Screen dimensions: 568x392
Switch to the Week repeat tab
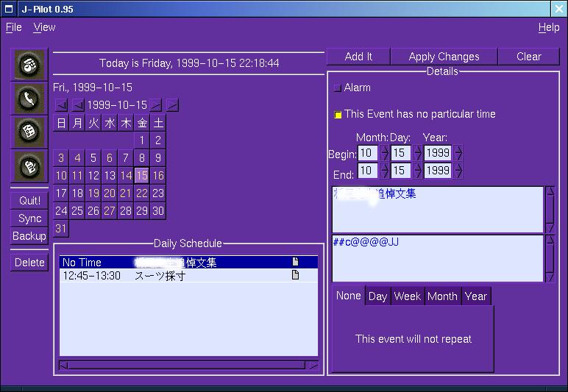408,296
